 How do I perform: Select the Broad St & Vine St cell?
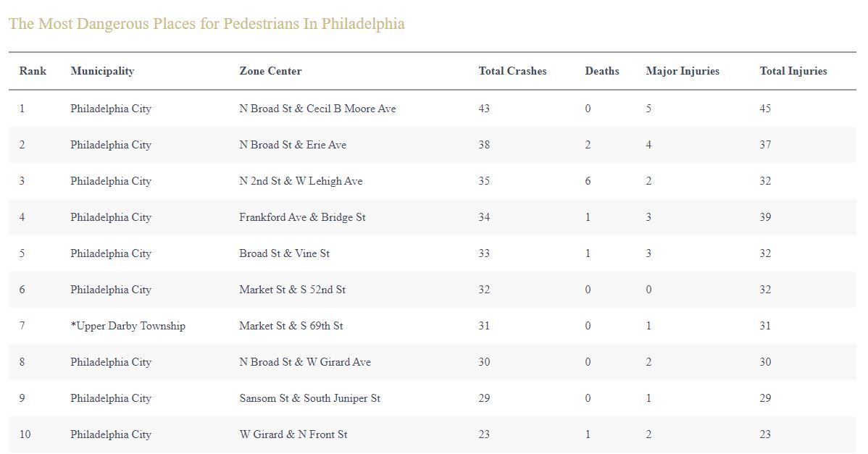click(284, 253)
